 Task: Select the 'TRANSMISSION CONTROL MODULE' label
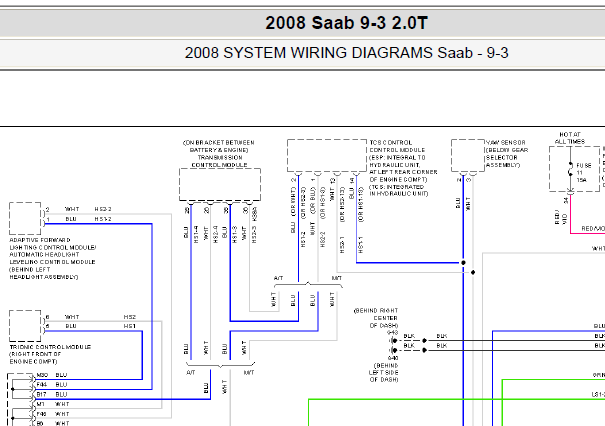pyautogui.click(x=220, y=161)
